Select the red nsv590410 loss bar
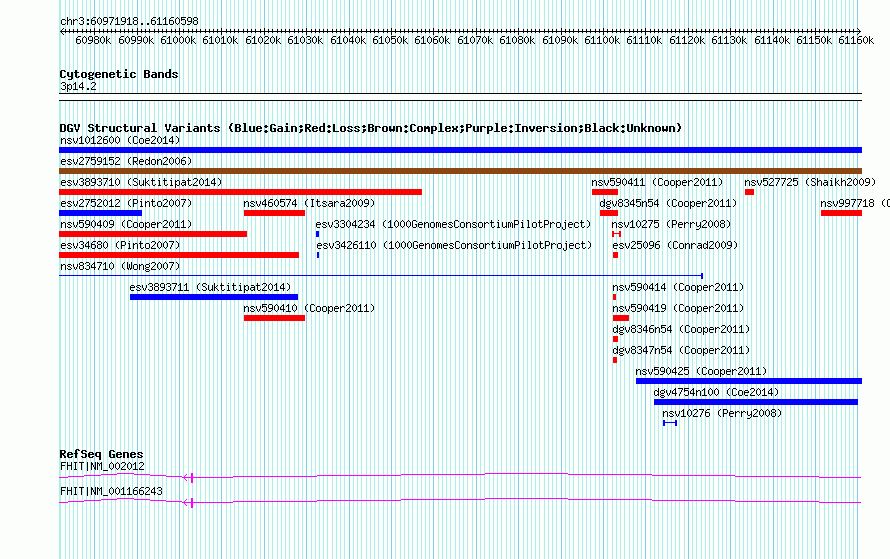This screenshot has height=559, width=890. [274, 318]
